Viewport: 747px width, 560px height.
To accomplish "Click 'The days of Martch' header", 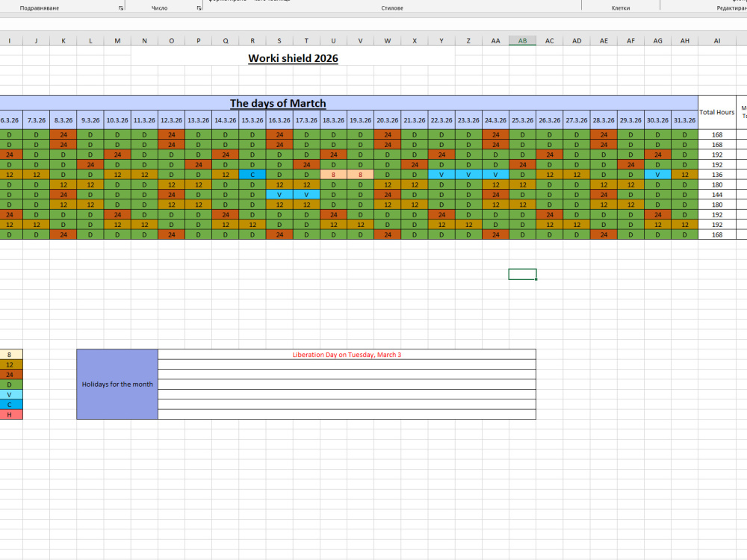I will coord(278,103).
